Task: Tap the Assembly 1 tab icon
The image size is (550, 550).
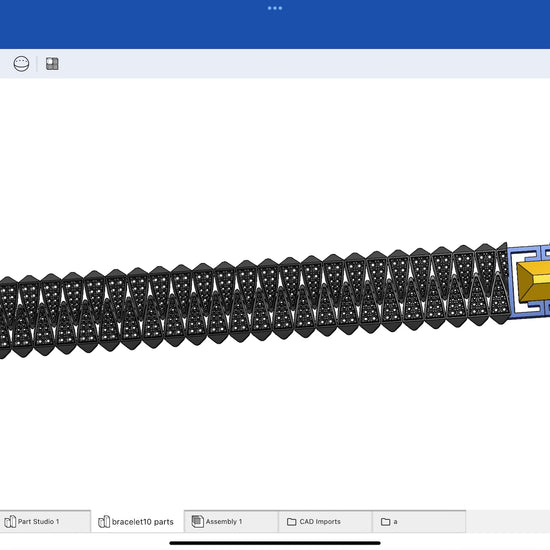Action: (x=197, y=521)
